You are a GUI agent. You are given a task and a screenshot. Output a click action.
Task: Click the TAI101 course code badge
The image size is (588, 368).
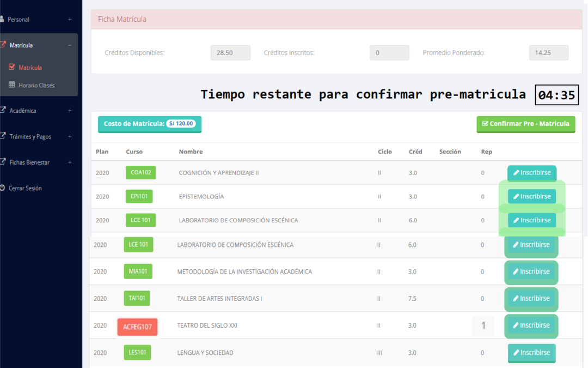pos(137,299)
